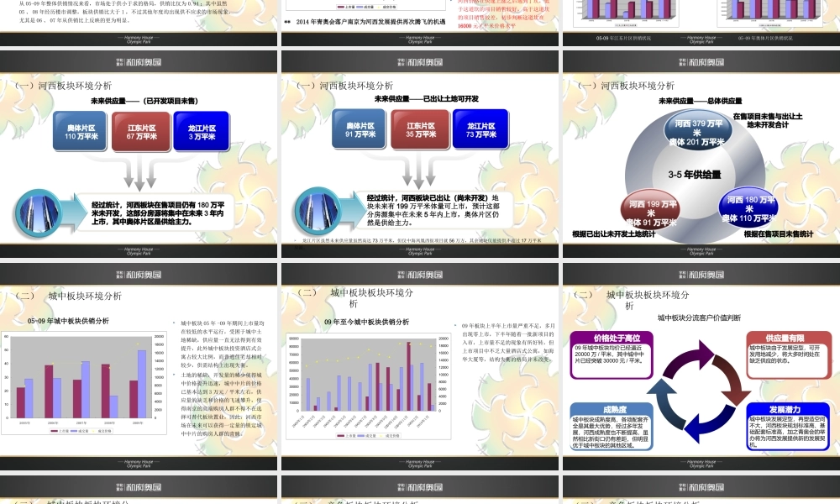Click the 江东片区 67万平米 red box
Screen dimensions: 840x504
tap(141, 132)
